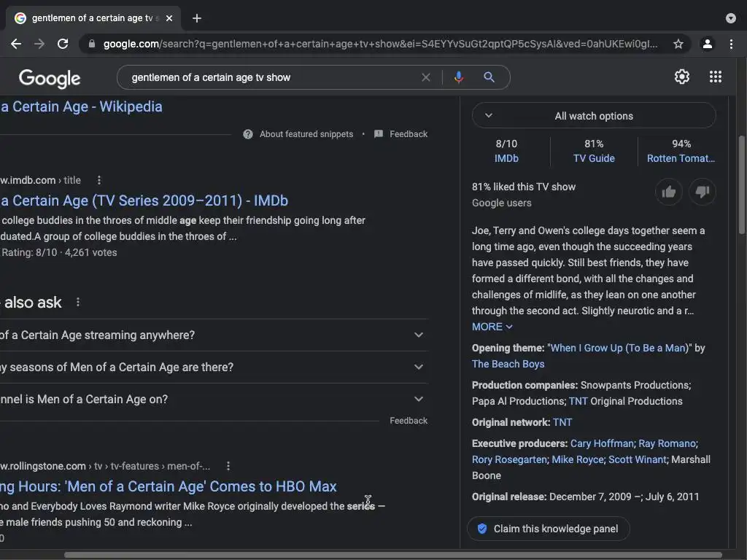The width and height of the screenshot is (747, 560).
Task: Dislike the TV show with thumbs down
Action: point(703,192)
